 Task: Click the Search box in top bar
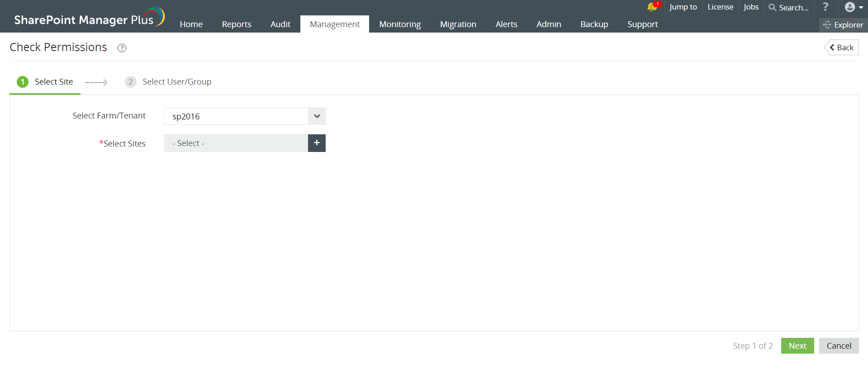click(788, 7)
